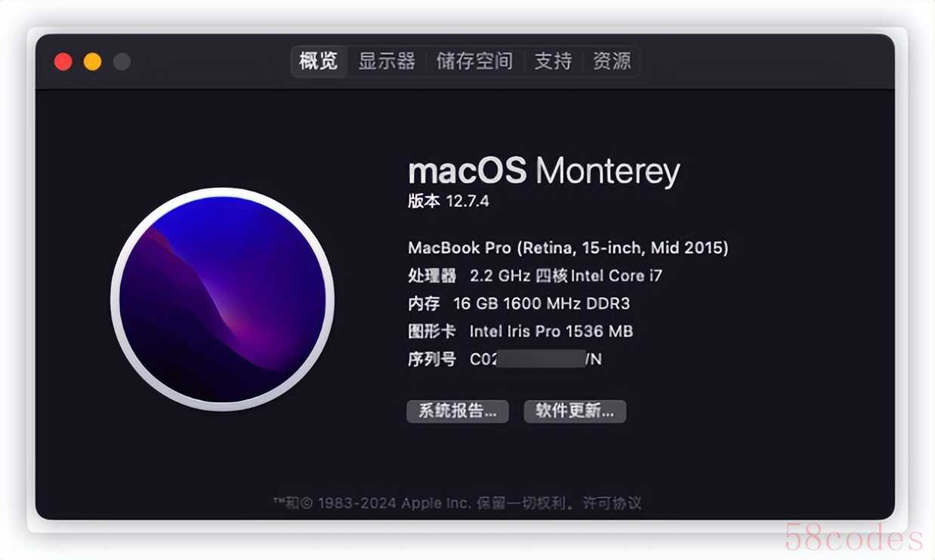Screen dimensions: 935x560
Task: Close the window with red button
Action: pyautogui.click(x=63, y=62)
